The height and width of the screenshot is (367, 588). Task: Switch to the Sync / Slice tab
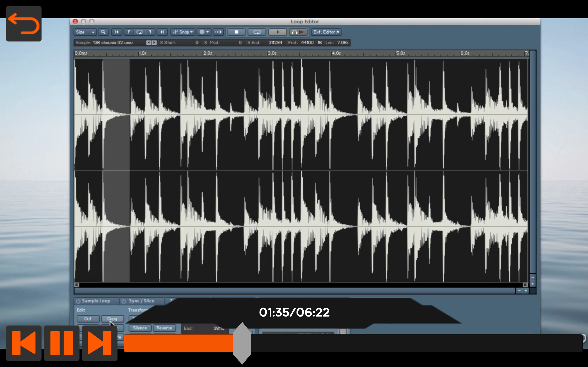141,301
